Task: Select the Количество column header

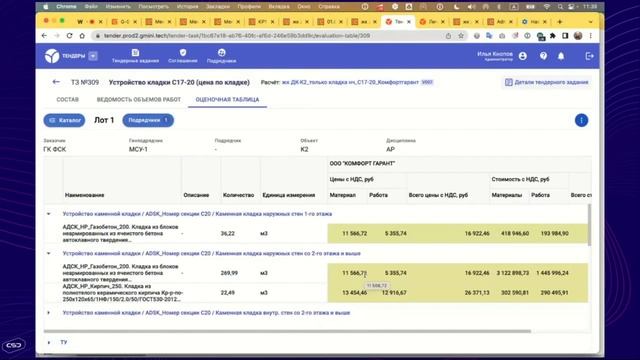Action: click(x=238, y=195)
